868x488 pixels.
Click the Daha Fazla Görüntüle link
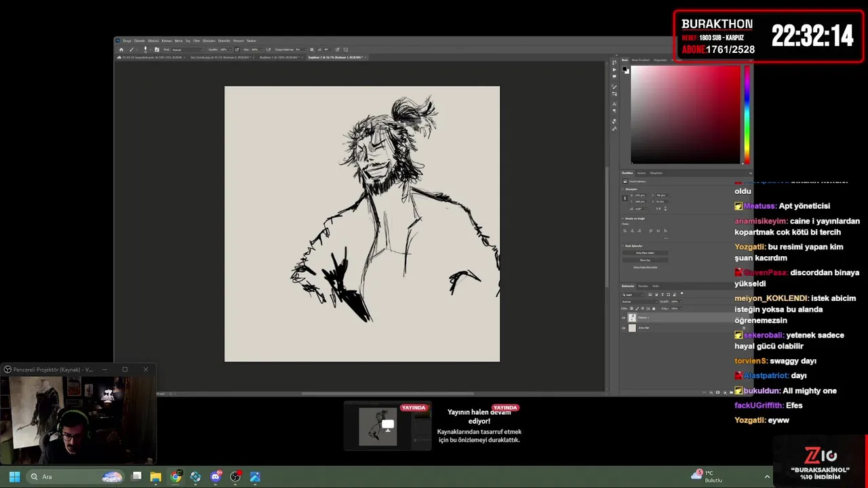pos(645,267)
